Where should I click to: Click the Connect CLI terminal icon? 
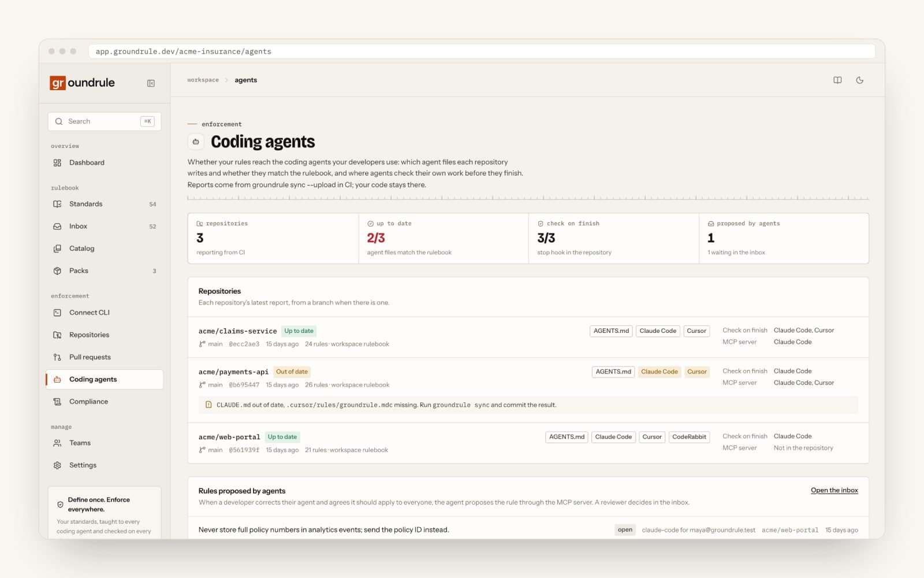pos(57,313)
